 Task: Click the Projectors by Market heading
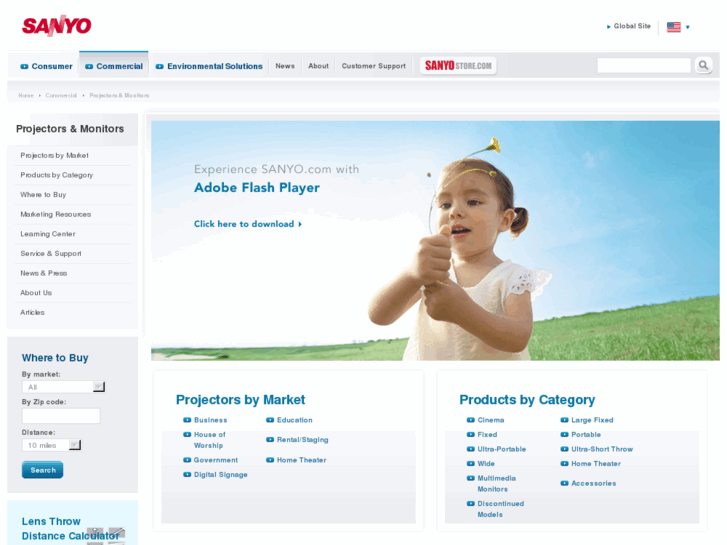click(x=240, y=399)
